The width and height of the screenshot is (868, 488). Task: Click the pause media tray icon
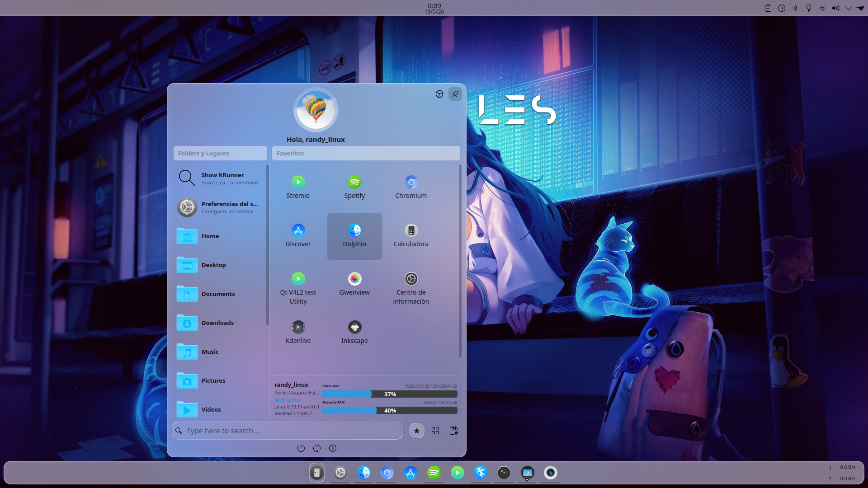coord(782,8)
